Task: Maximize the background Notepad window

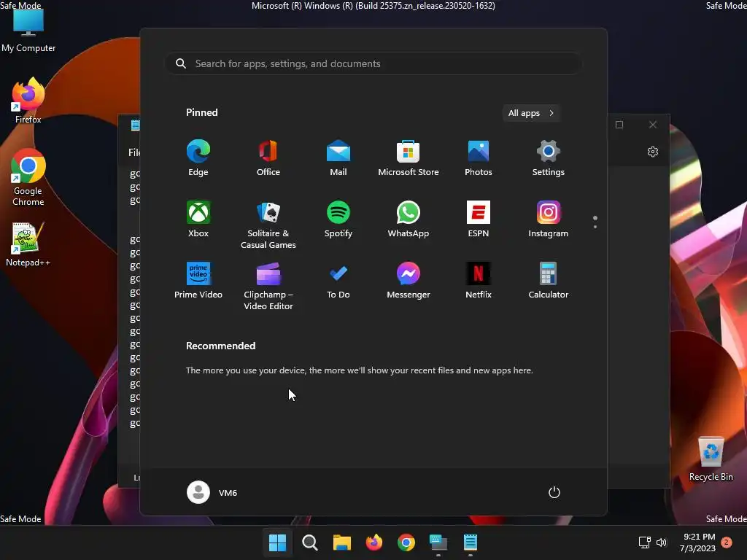Action: [619, 125]
